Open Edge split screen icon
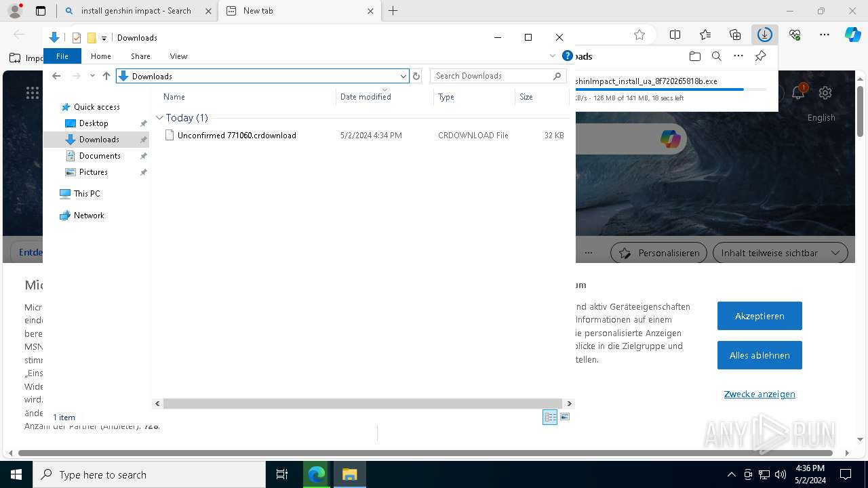The height and width of the screenshot is (488, 868). click(x=675, y=35)
